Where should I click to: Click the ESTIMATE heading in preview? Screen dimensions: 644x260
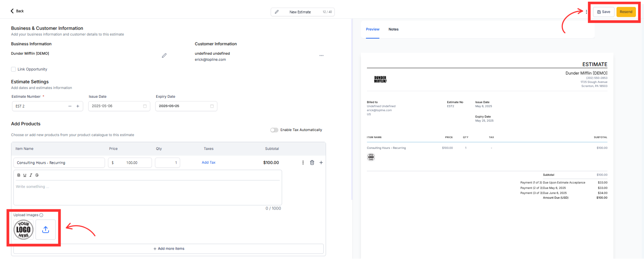click(x=595, y=64)
